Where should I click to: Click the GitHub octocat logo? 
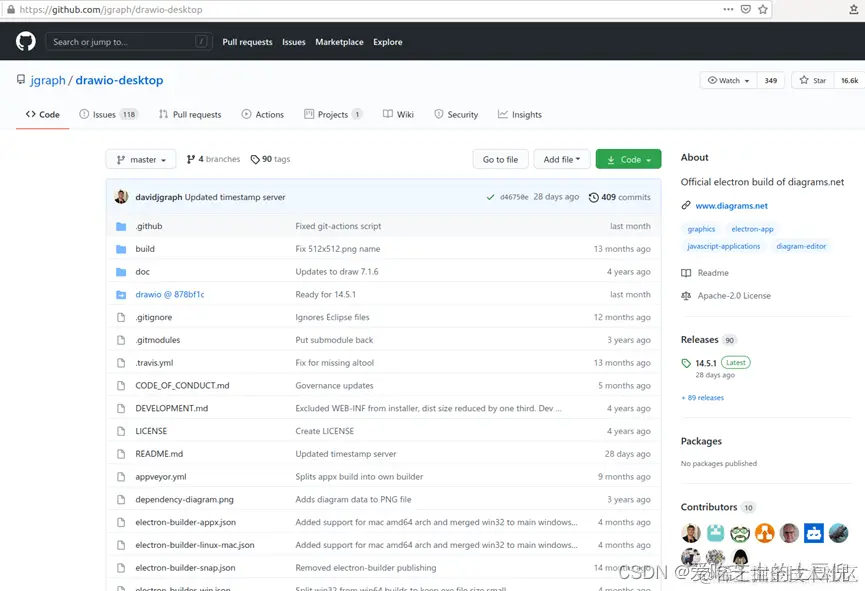point(25,41)
